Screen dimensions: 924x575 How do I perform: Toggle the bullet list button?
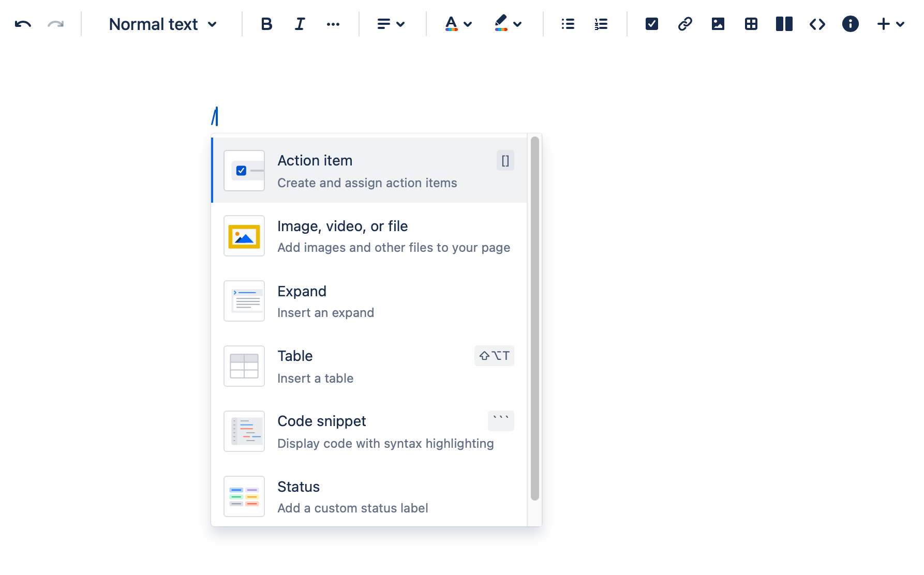(568, 24)
